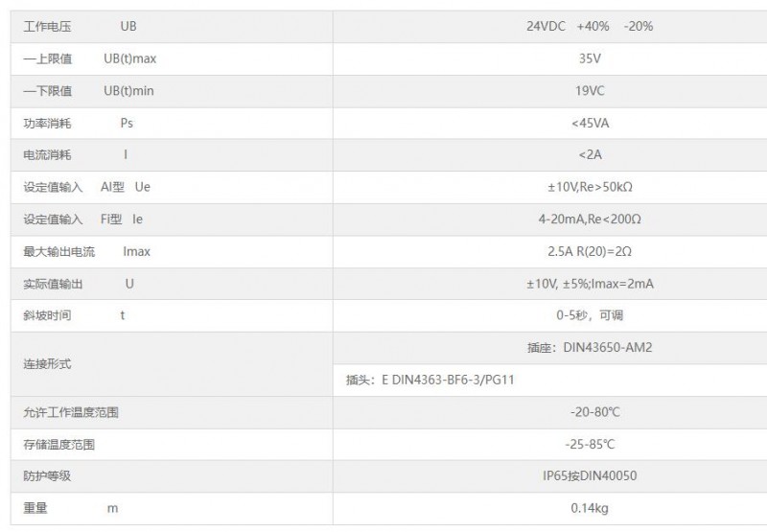This screenshot has height=532, width=767.
Task: Select the 35V value cell
Action: coord(549,58)
